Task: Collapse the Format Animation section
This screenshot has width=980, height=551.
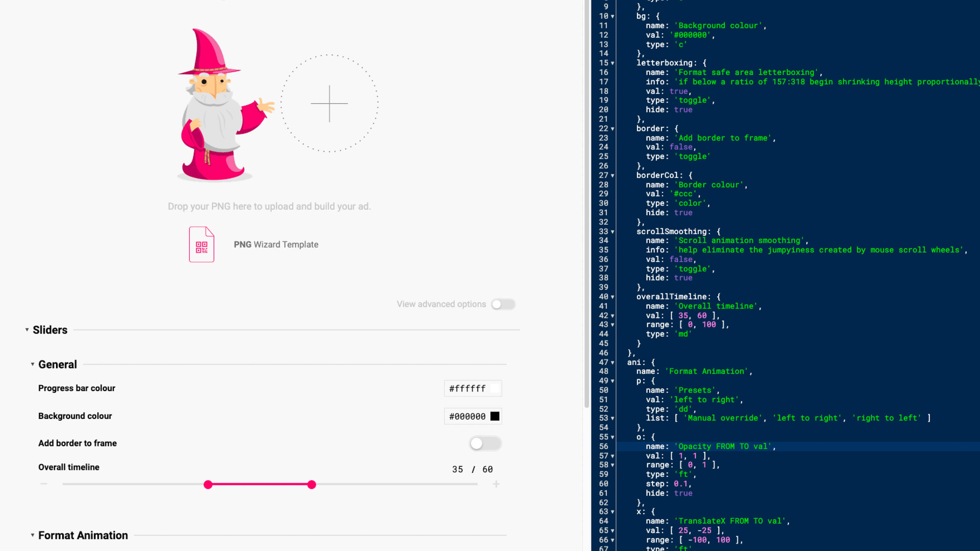Action: pos(33,535)
